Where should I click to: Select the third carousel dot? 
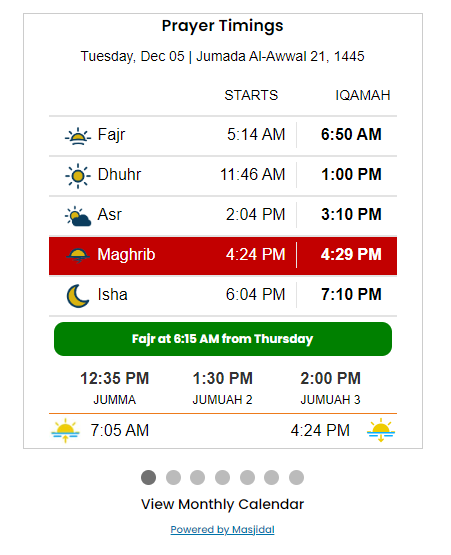pos(198,477)
